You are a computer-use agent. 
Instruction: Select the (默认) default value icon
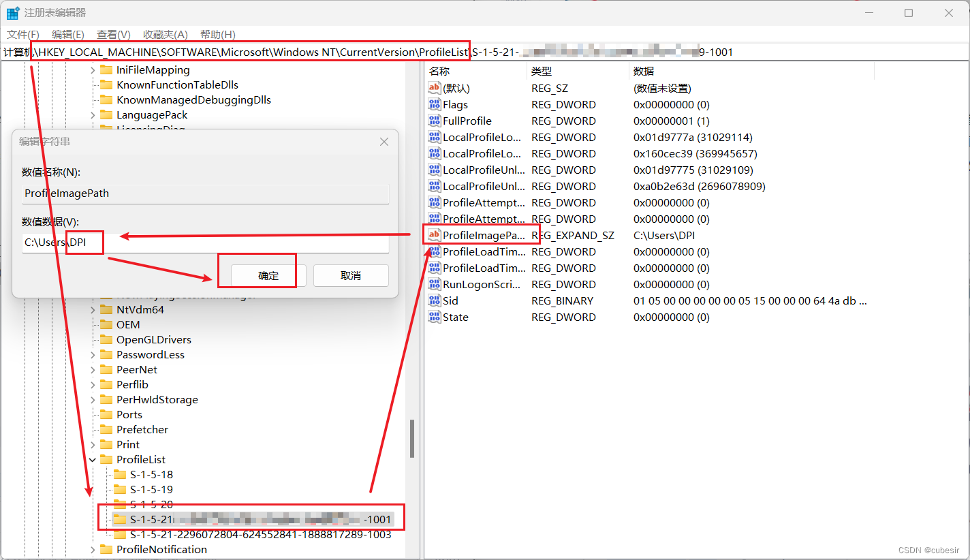click(434, 88)
